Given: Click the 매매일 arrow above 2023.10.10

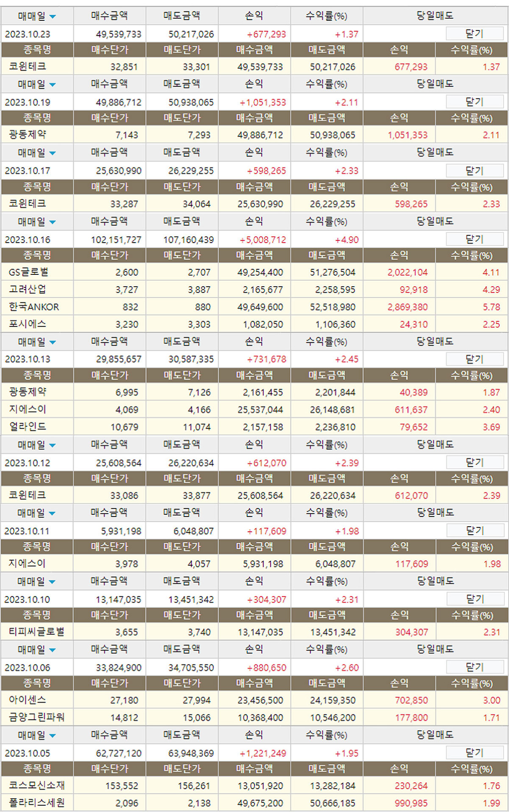Looking at the screenshot, I should tap(53, 582).
